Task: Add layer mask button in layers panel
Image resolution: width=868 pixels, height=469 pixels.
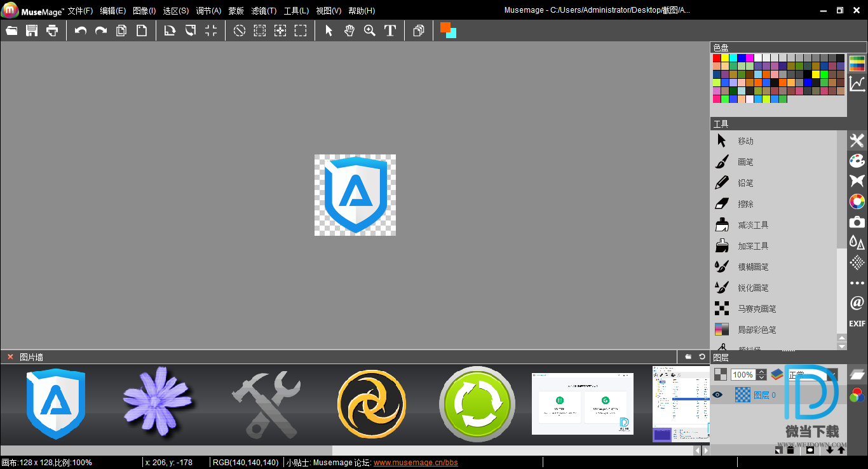Action: tap(810, 450)
